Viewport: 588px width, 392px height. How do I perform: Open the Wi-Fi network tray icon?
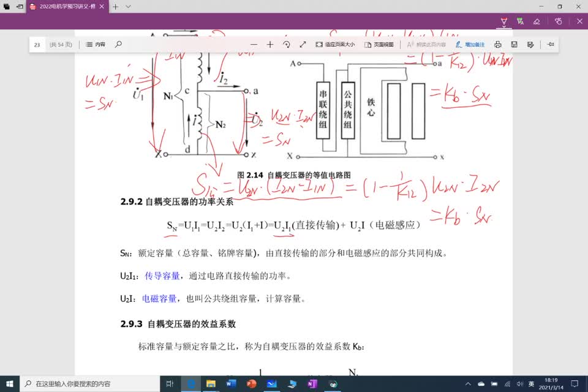point(507,384)
